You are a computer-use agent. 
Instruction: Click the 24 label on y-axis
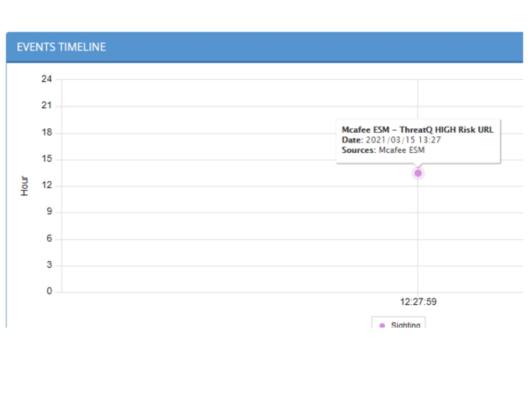[x=47, y=79]
